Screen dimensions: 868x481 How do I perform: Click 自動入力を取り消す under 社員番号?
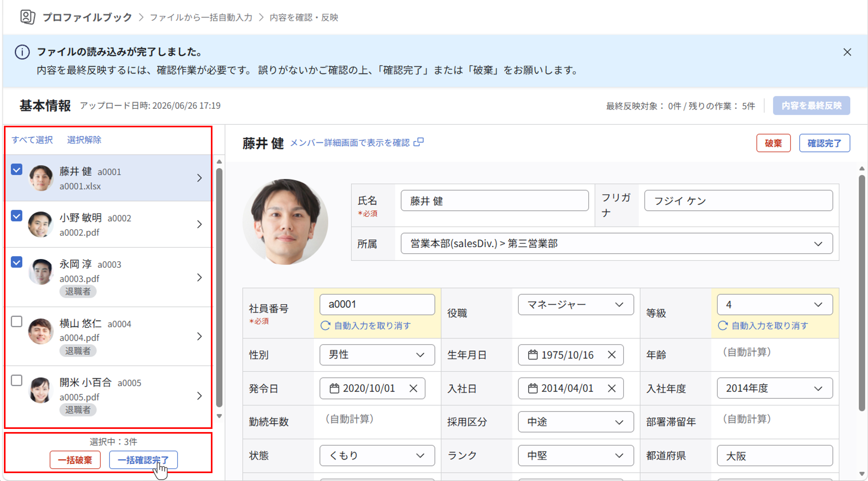[372, 326]
